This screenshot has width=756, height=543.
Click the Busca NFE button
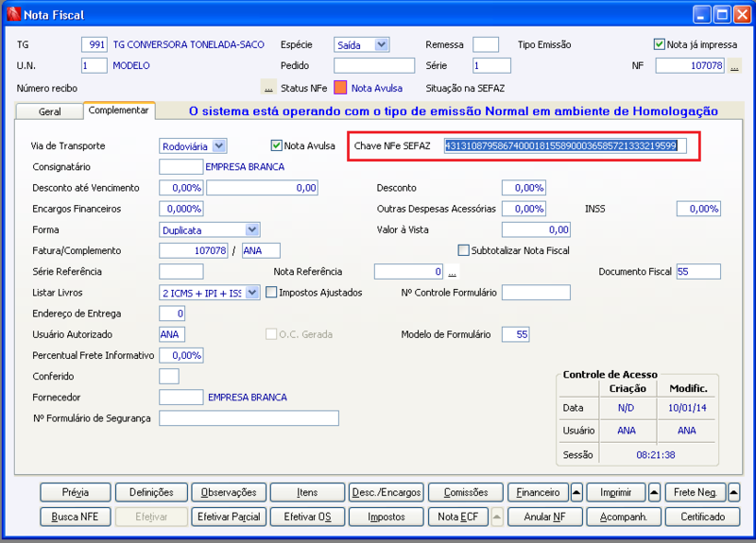tap(76, 517)
